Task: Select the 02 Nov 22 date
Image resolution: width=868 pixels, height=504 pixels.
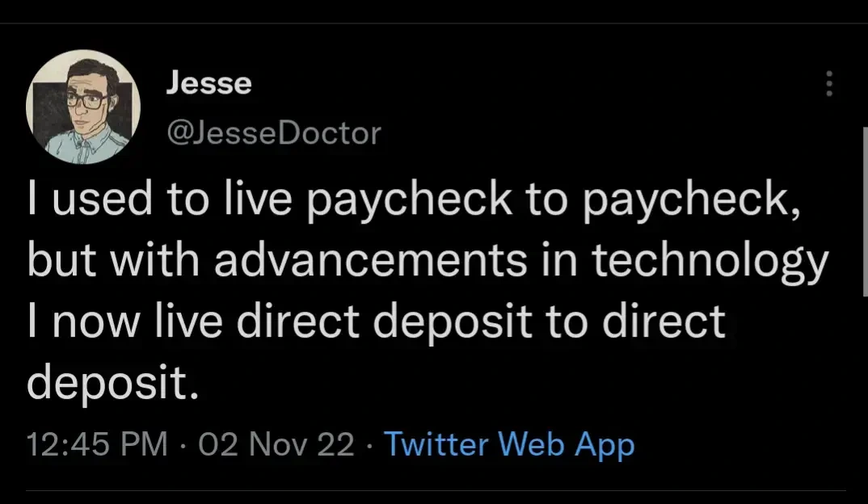Action: pyautogui.click(x=276, y=445)
